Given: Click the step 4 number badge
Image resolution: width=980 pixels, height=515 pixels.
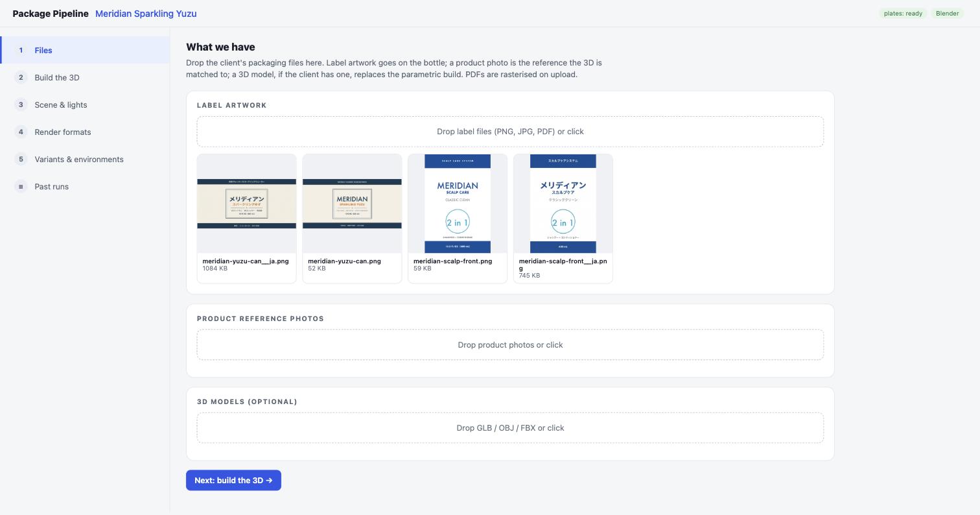Looking at the screenshot, I should (21, 132).
